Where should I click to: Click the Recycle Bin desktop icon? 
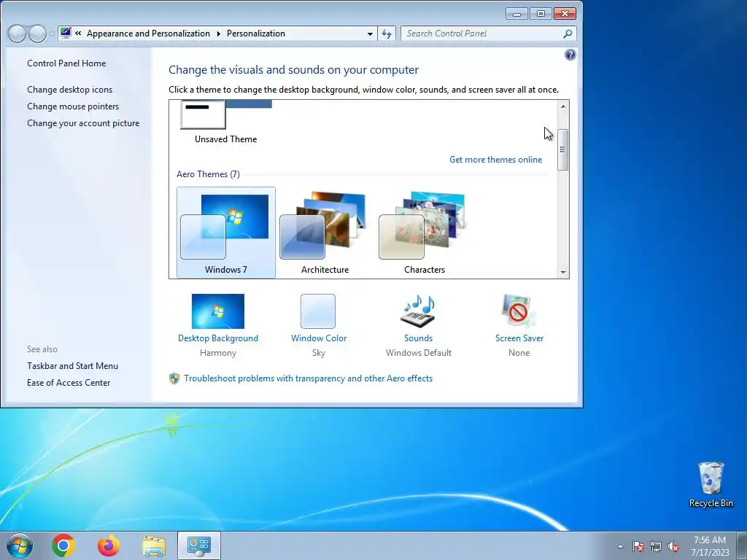(x=711, y=484)
